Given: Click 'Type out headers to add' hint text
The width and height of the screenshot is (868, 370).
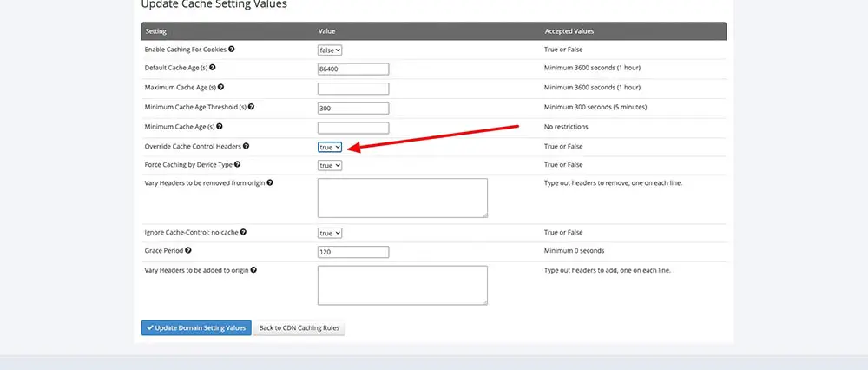Looking at the screenshot, I should click(x=608, y=271).
